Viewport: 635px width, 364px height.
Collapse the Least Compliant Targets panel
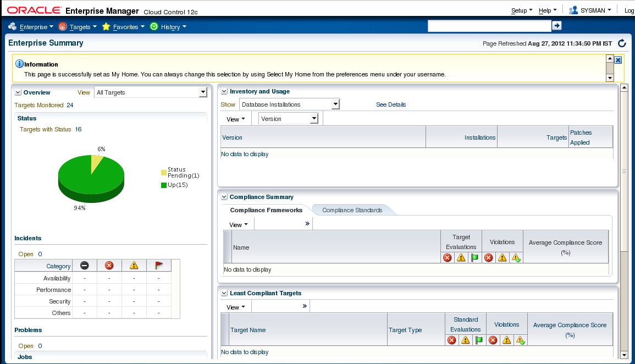(224, 293)
